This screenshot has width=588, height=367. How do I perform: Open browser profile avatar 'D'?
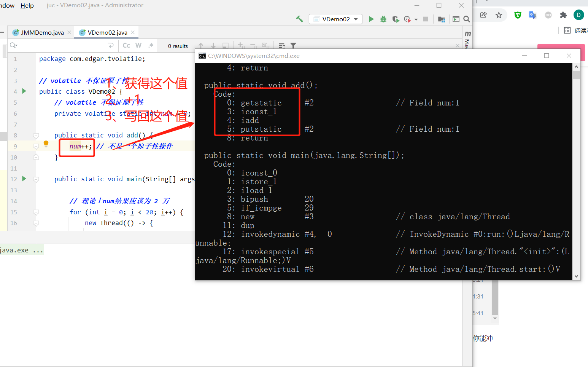578,15
